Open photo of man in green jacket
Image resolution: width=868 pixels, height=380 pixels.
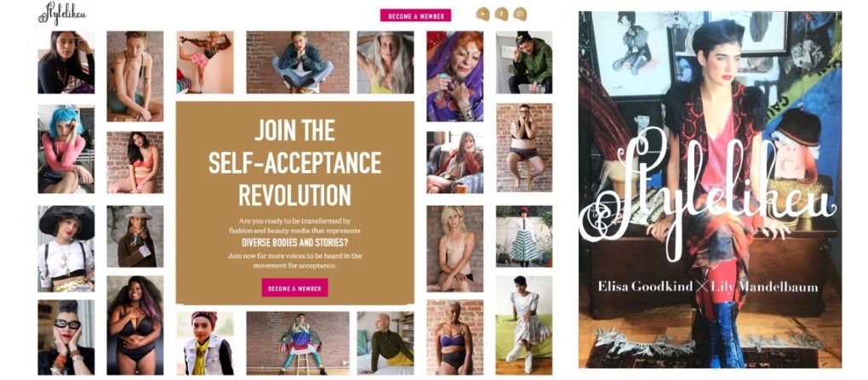point(523,62)
